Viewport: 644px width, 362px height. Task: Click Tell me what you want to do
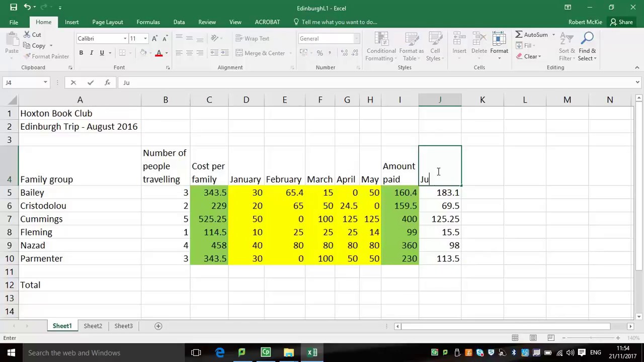335,22
